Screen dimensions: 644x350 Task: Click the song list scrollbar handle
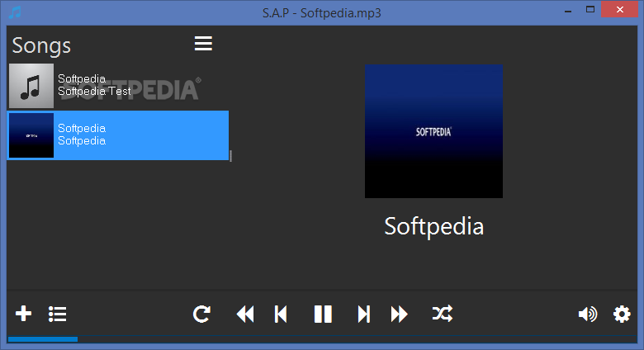231,156
